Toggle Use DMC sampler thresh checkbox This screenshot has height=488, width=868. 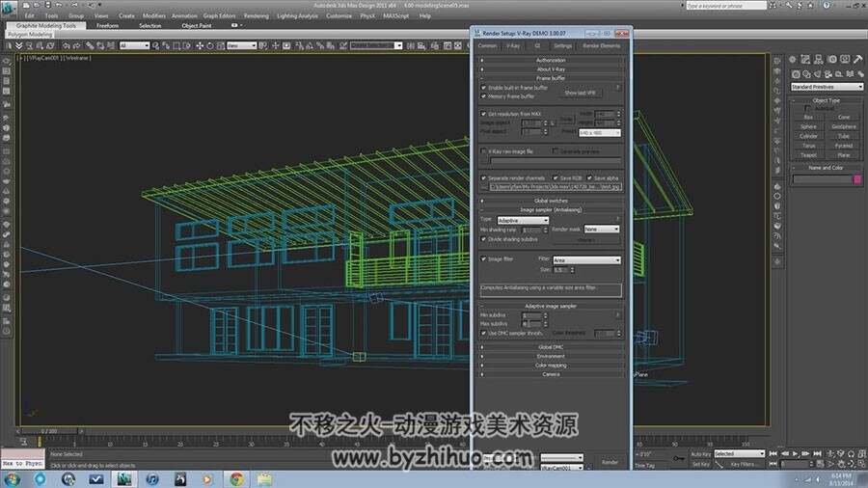click(484, 333)
